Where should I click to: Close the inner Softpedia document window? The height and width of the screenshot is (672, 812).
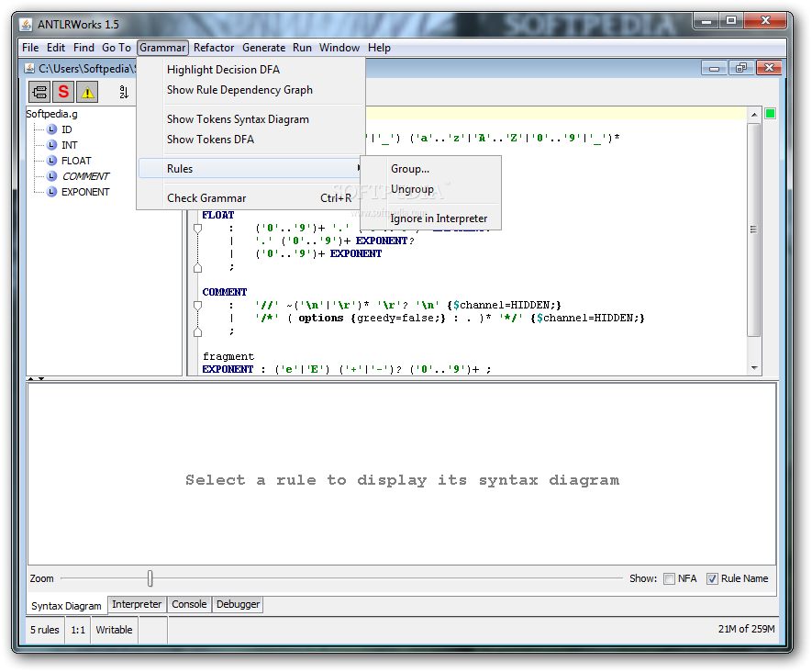[x=769, y=68]
